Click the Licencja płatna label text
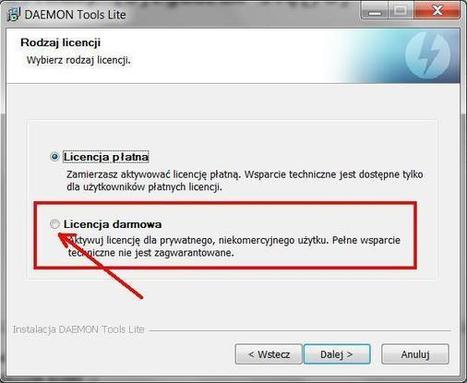Image resolution: width=467 pixels, height=383 pixels. (106, 157)
